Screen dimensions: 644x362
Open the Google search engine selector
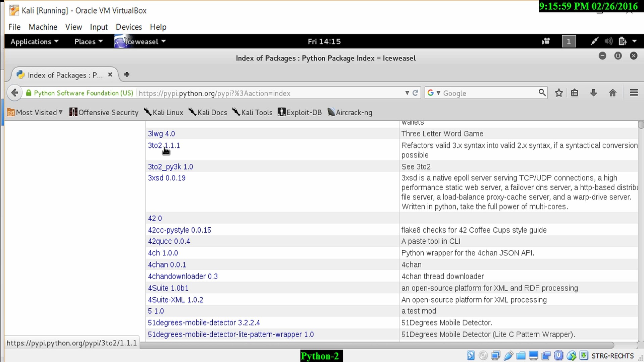(x=434, y=93)
